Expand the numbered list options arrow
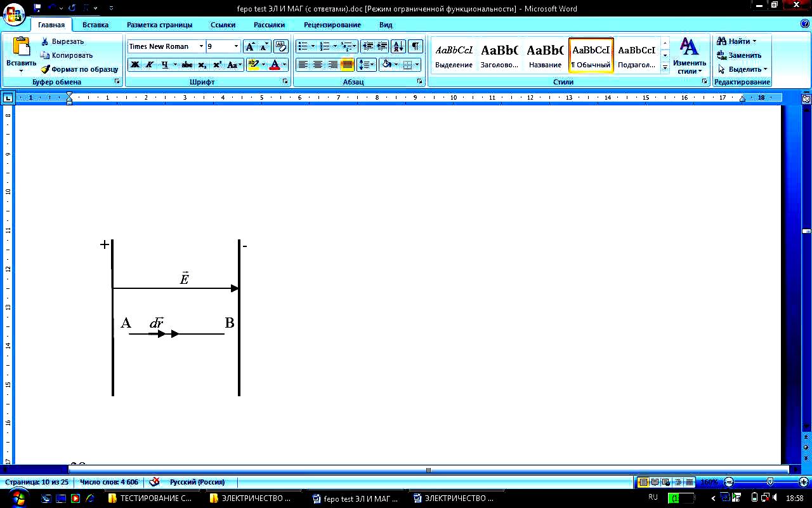This screenshot has width=812, height=508. click(x=335, y=46)
